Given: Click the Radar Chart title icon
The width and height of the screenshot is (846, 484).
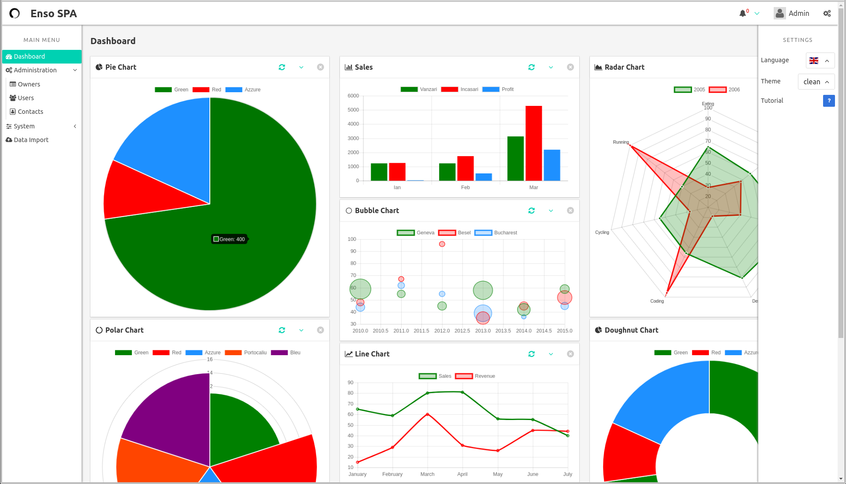Looking at the screenshot, I should click(598, 67).
